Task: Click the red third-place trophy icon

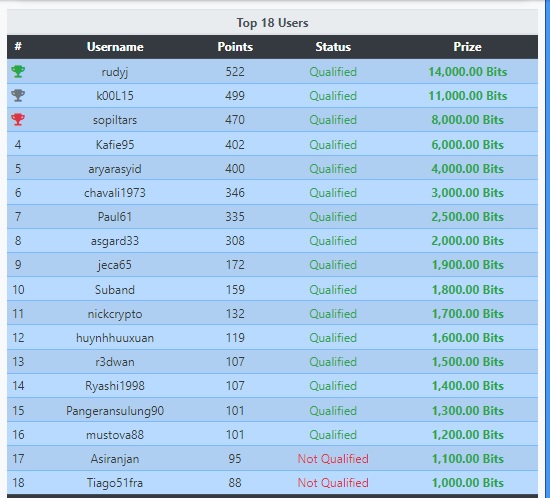Action: (18, 120)
